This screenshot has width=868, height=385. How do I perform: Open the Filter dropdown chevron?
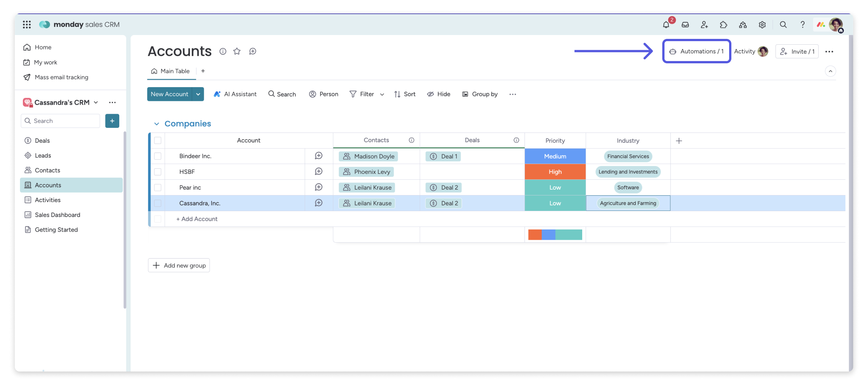tap(382, 95)
